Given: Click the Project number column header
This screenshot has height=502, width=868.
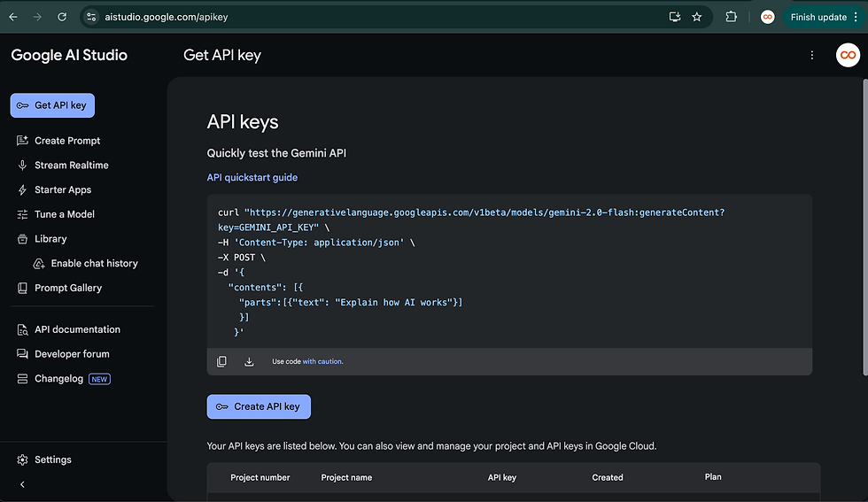Looking at the screenshot, I should (x=260, y=477).
